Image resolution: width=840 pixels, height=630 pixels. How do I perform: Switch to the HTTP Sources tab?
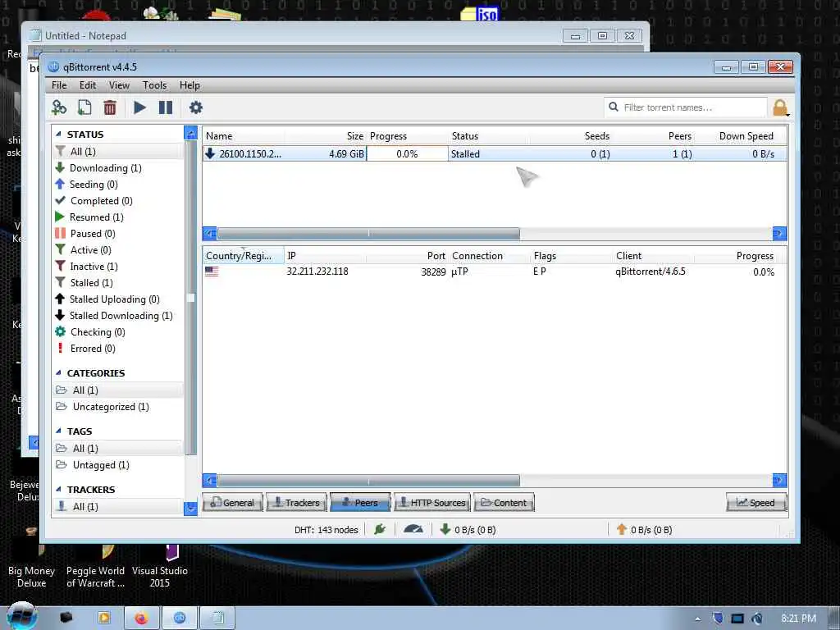431,503
